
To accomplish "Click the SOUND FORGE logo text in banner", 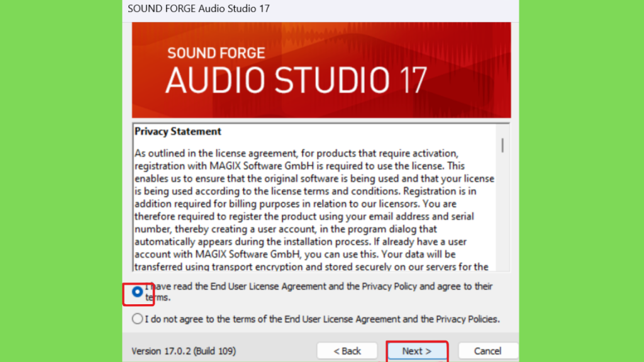I will pos(216,53).
